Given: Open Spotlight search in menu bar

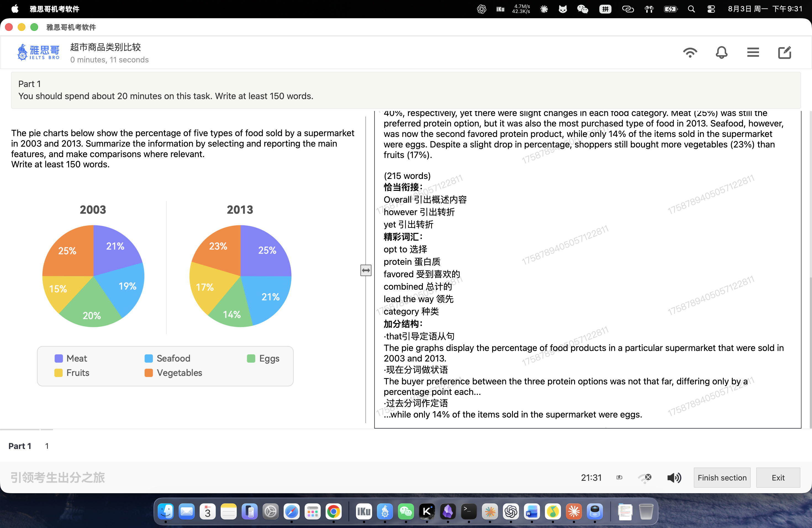Looking at the screenshot, I should (x=691, y=9).
